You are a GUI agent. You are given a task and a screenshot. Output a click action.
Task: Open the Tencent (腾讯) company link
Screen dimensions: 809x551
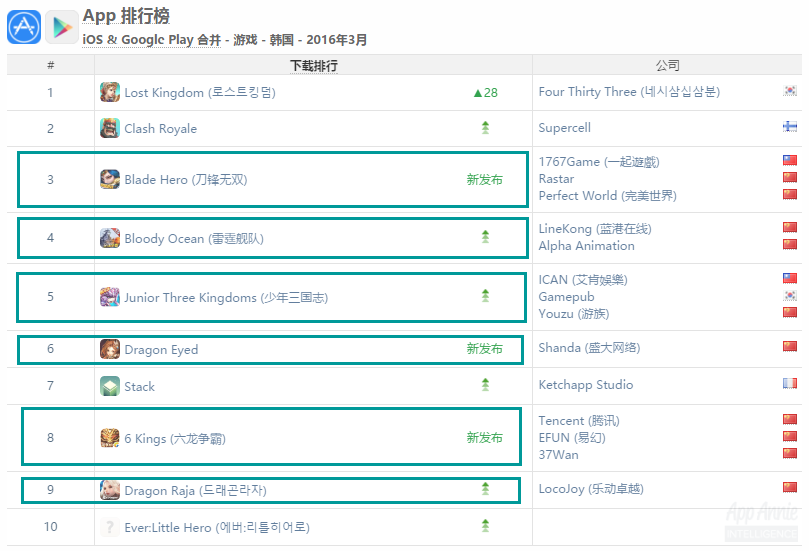click(579, 420)
